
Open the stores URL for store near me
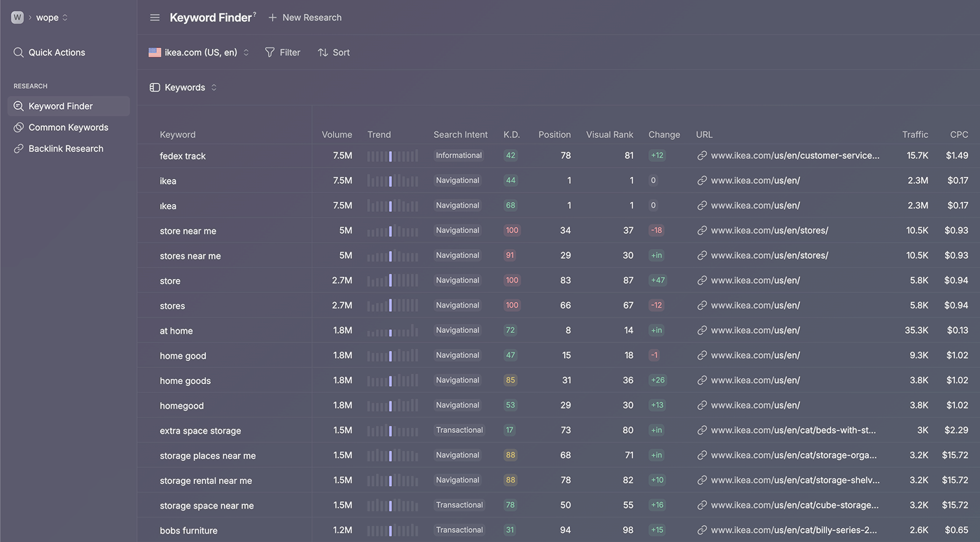[769, 231]
